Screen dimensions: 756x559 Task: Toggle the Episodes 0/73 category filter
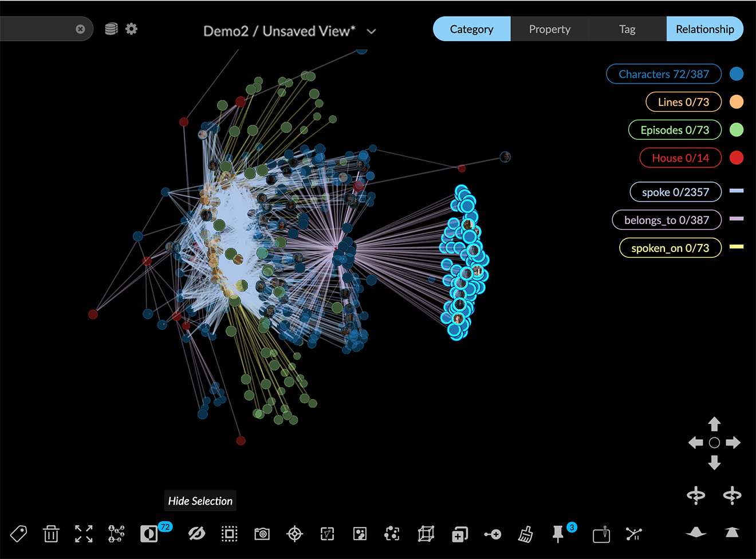[674, 130]
